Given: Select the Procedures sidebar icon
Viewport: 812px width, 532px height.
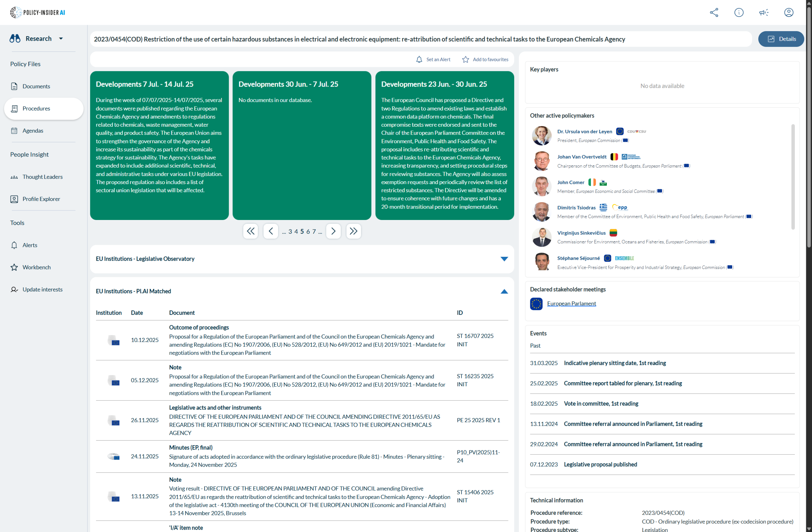Looking at the screenshot, I should click(14, 108).
